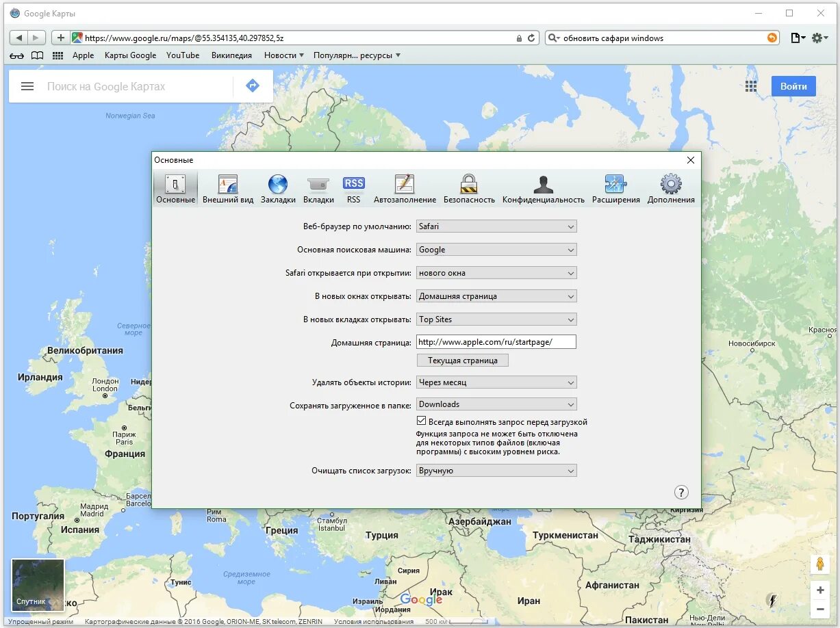The image size is (840, 628).
Task: Expand the Новости bookmarks folder
Action: [x=283, y=55]
